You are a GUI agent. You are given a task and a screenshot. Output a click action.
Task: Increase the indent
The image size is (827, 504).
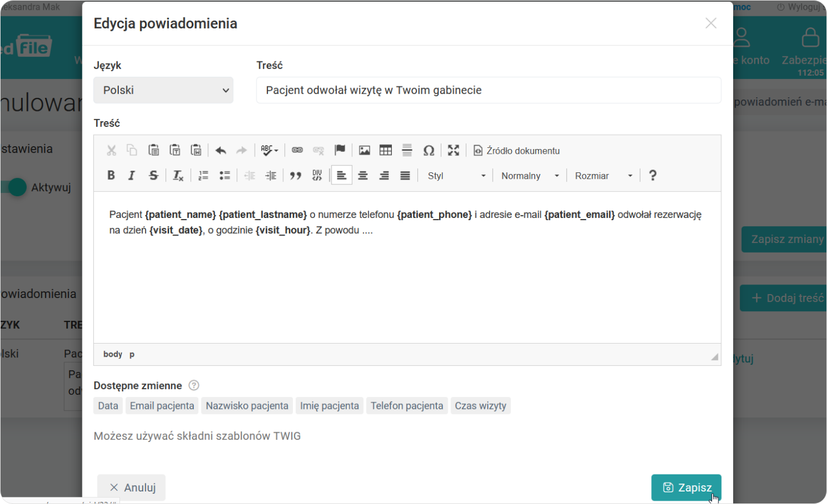(x=271, y=175)
